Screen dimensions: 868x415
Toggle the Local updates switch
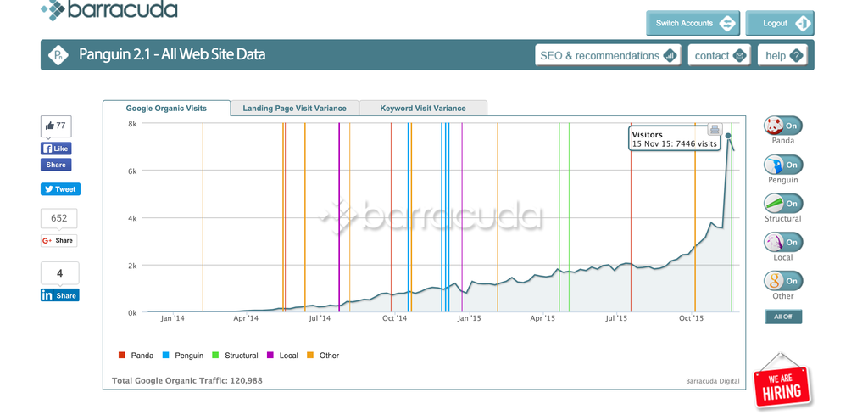[782, 242]
